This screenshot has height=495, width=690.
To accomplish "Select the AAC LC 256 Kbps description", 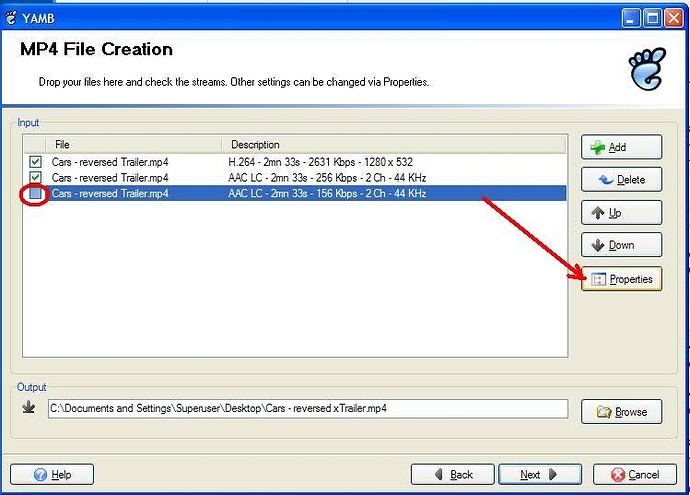I will coord(327,178).
